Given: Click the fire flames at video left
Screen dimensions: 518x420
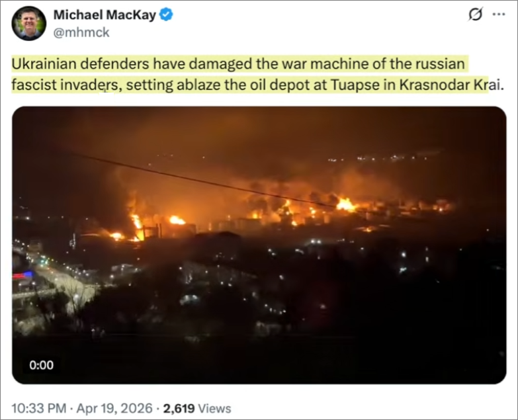Looking at the screenshot, I should point(138,226).
